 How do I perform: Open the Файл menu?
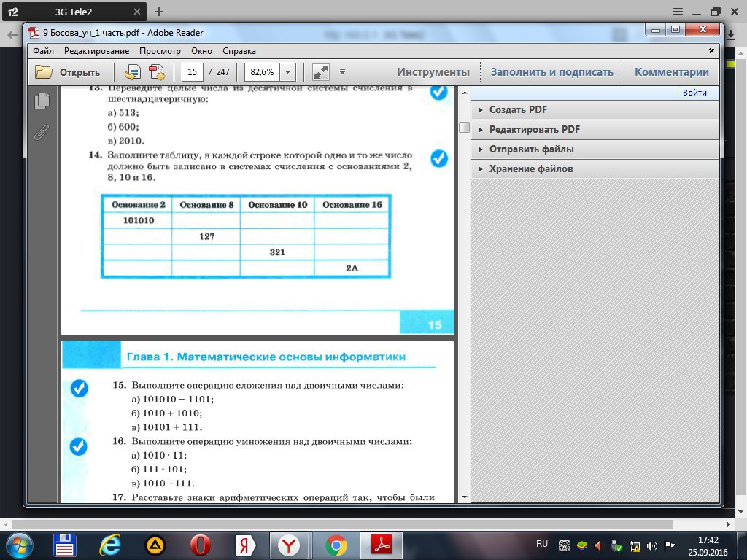point(43,51)
